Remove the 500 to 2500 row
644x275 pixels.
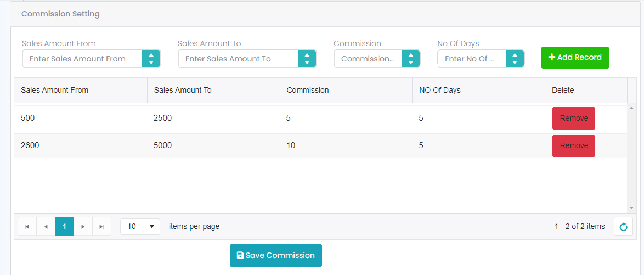point(573,118)
